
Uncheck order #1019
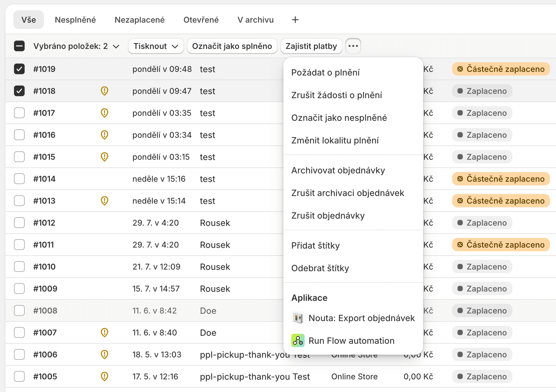(x=19, y=69)
